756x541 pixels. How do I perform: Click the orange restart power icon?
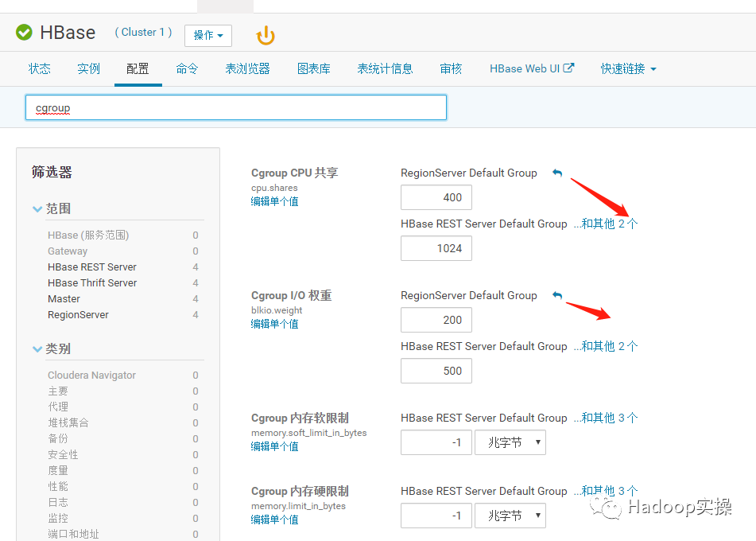[266, 36]
